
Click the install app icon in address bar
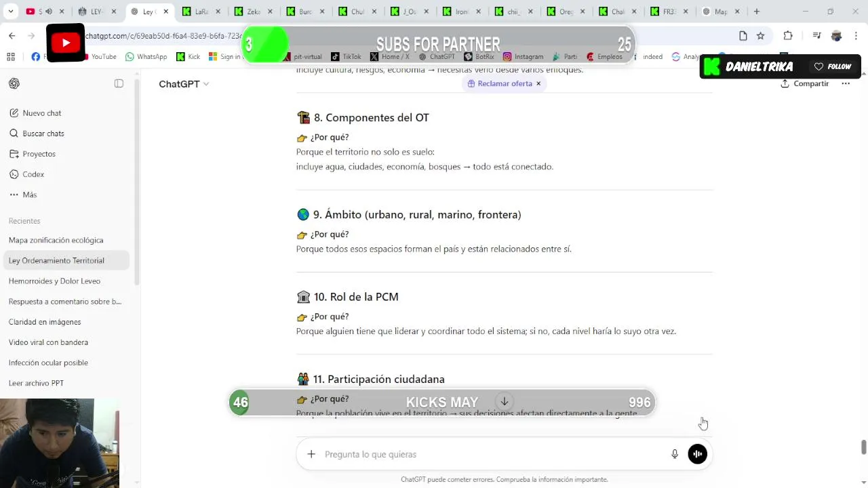[743, 36]
